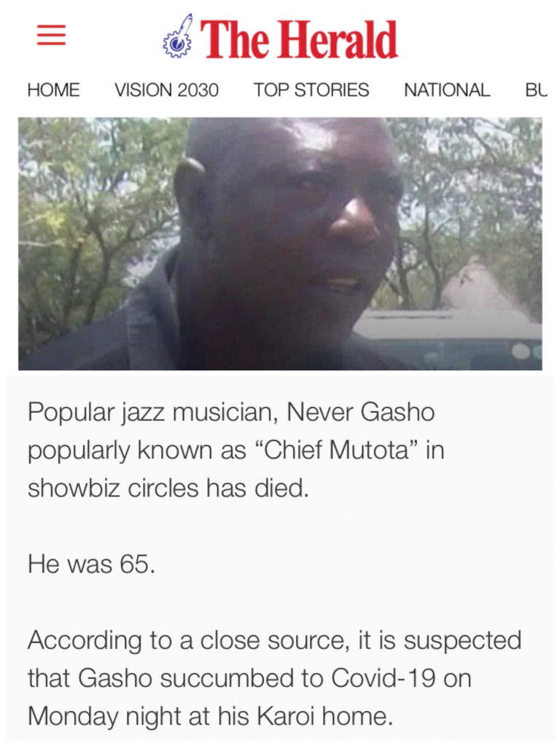Select the partially visible BU nav item

[537, 90]
